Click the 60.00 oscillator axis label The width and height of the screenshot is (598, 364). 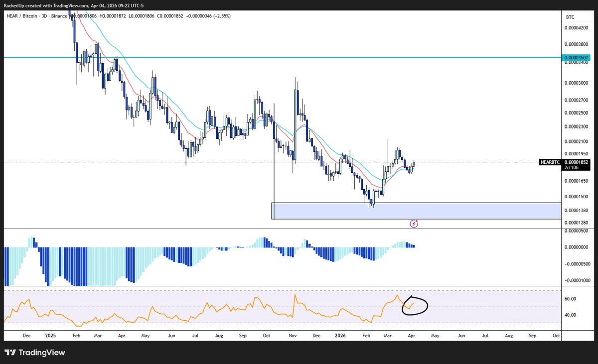(570, 299)
